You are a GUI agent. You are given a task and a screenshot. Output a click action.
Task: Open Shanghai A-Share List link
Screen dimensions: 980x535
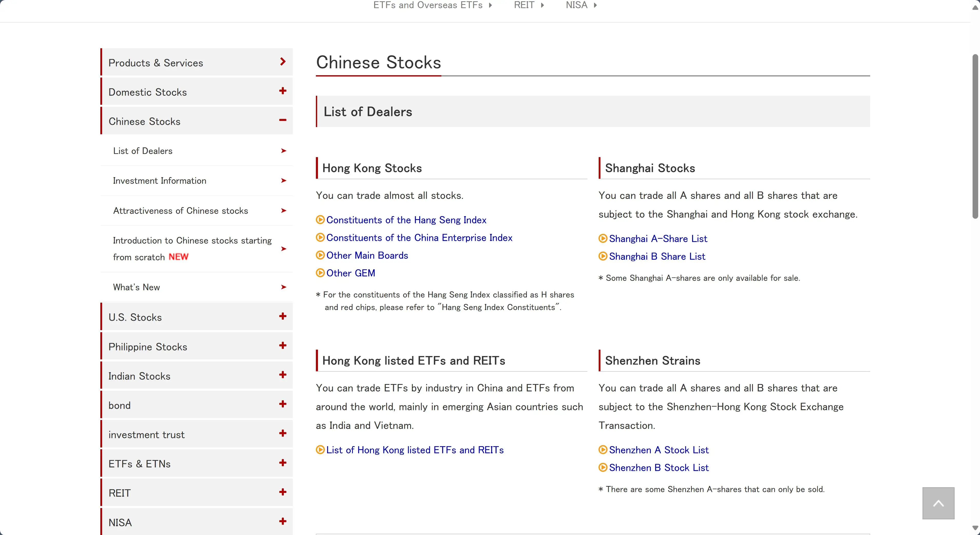658,239
